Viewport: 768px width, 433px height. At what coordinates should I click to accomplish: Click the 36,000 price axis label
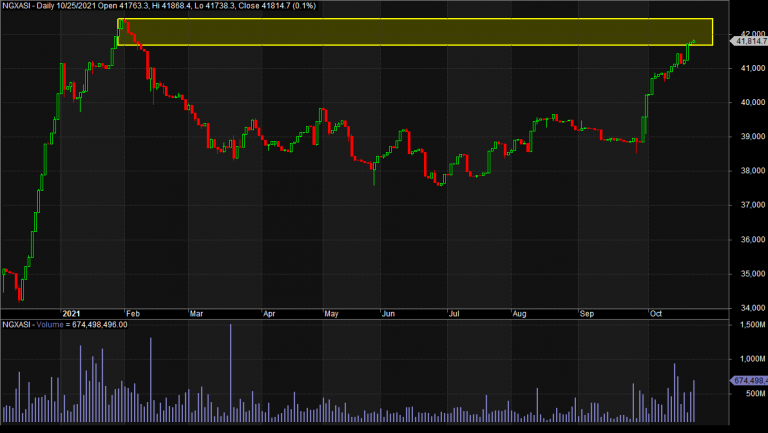pyautogui.click(x=753, y=240)
